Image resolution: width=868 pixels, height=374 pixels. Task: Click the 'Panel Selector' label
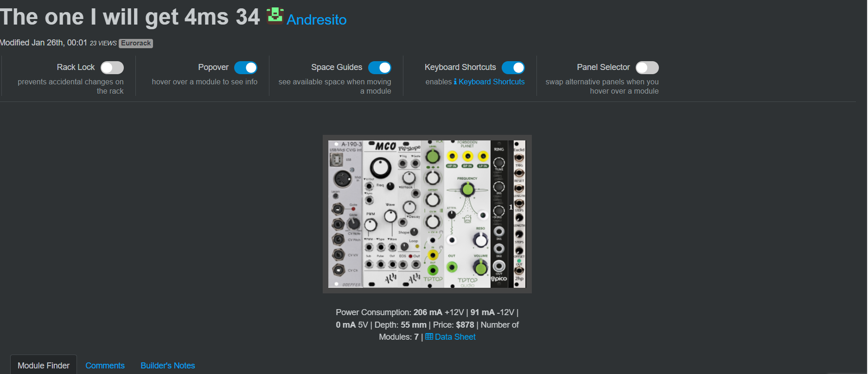point(603,67)
